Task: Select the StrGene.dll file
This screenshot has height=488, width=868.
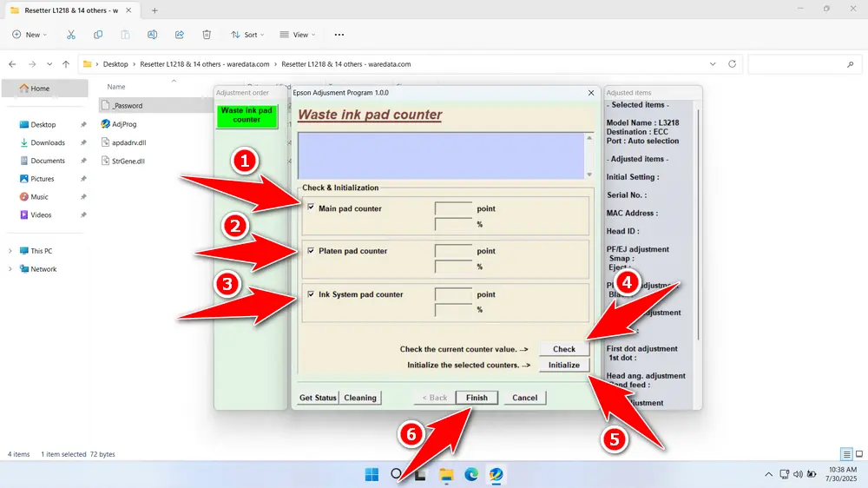Action: pyautogui.click(x=128, y=162)
